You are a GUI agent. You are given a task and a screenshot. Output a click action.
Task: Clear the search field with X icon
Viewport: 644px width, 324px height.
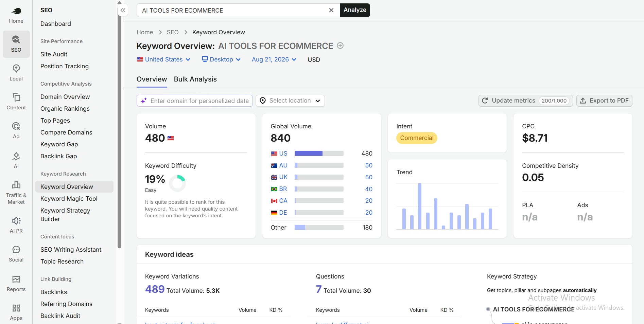point(331,10)
